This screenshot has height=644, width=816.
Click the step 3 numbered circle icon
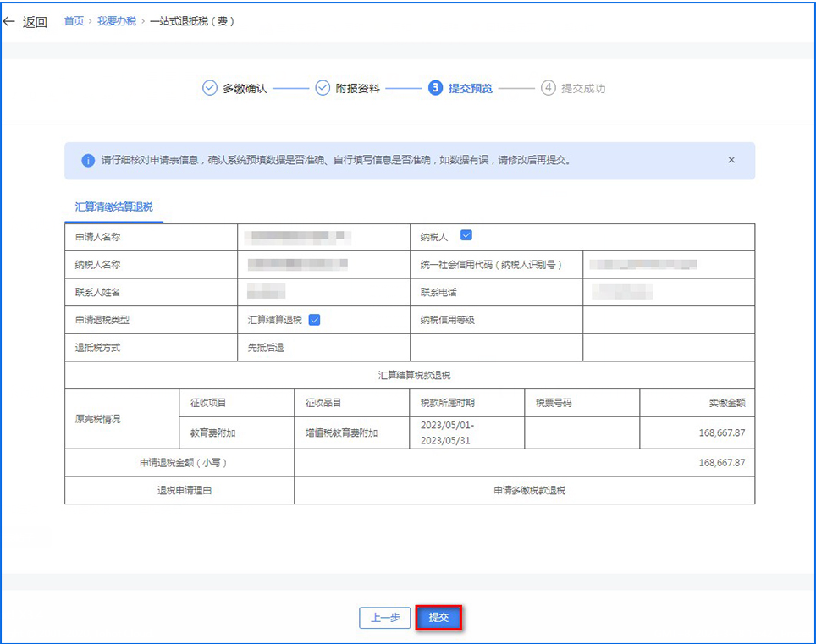(435, 88)
